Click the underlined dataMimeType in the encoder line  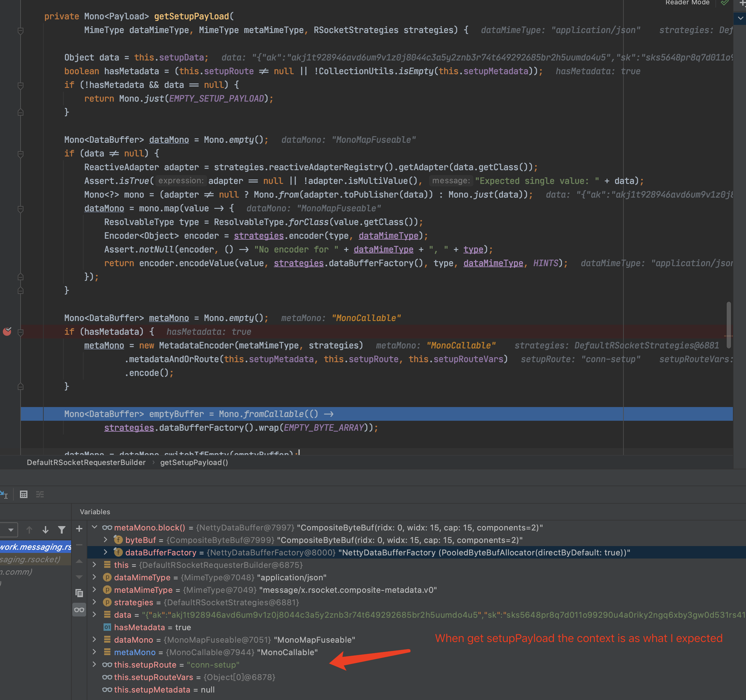(388, 235)
